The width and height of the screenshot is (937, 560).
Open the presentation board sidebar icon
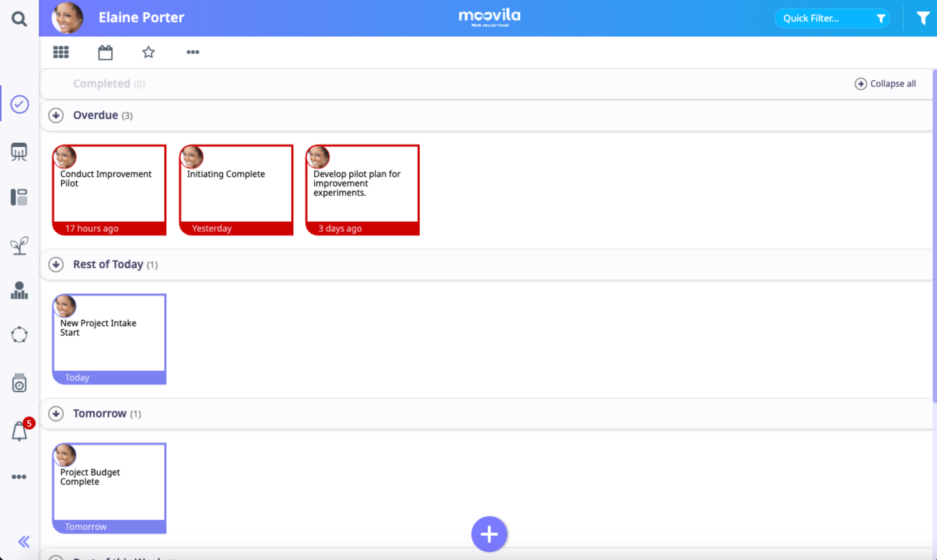tap(19, 152)
